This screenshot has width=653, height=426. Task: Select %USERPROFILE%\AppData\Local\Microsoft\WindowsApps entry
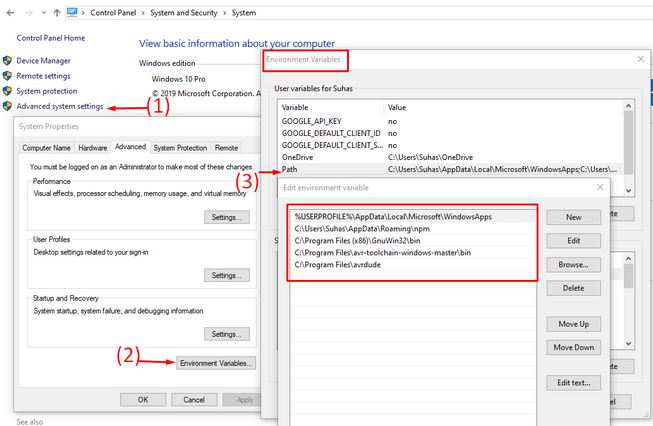(x=413, y=217)
